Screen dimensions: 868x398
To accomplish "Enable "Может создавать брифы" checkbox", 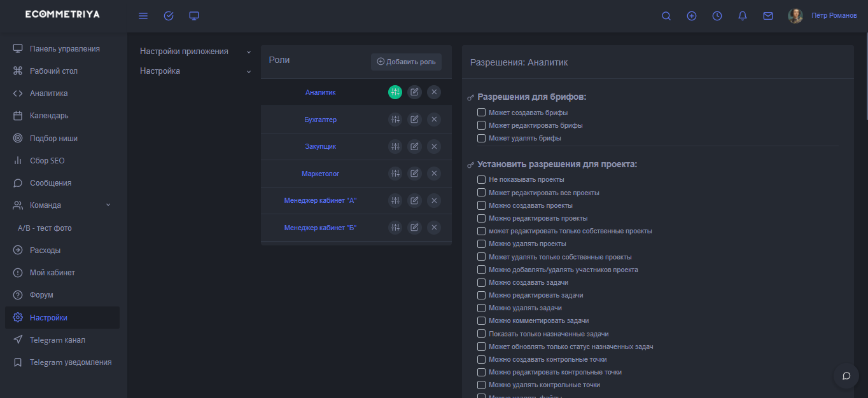I will point(482,113).
